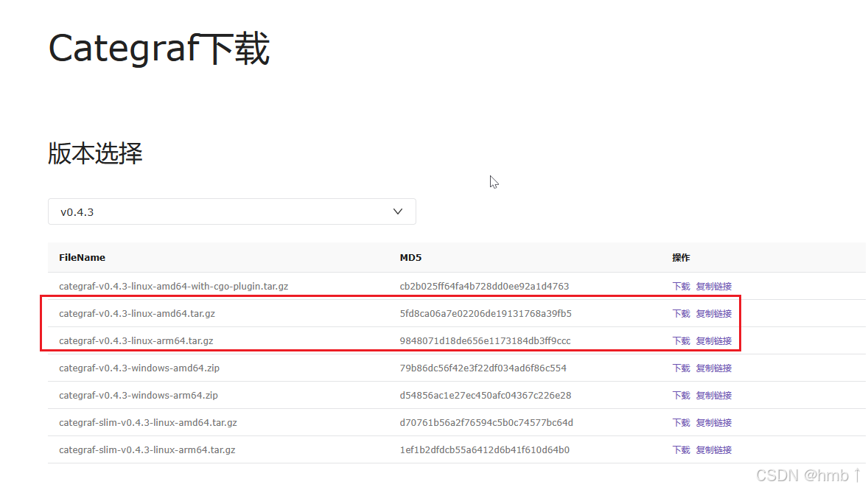This screenshot has height=490, width=868.
Task: Click the 操作 column header
Action: tap(681, 257)
